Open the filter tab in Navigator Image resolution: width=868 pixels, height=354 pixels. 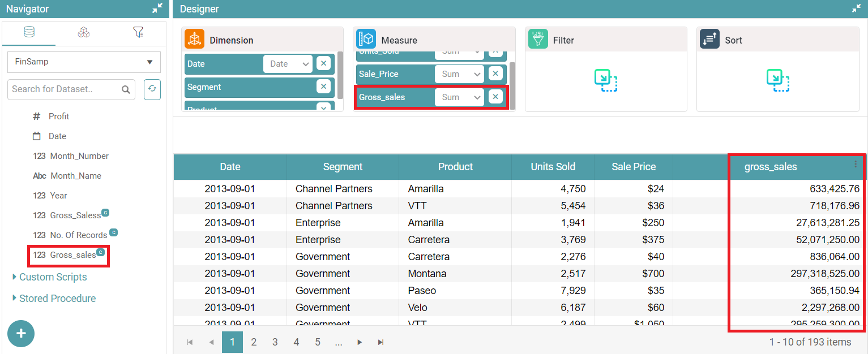[138, 33]
